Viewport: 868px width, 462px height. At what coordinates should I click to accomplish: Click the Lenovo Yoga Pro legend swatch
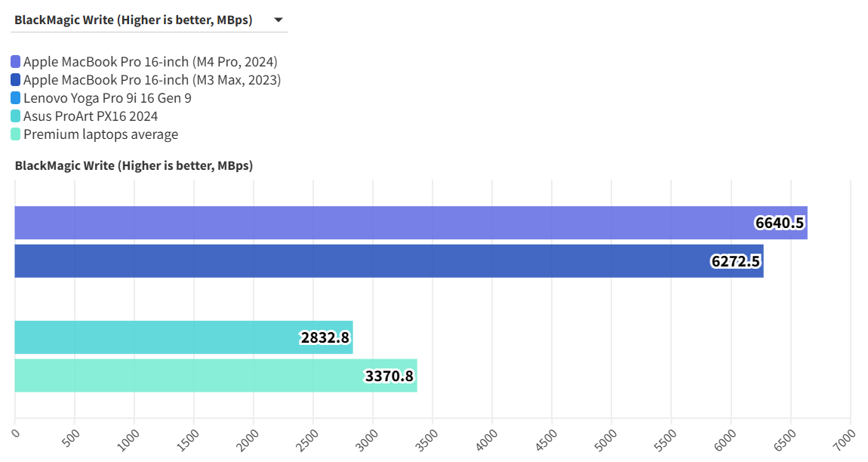16,98
